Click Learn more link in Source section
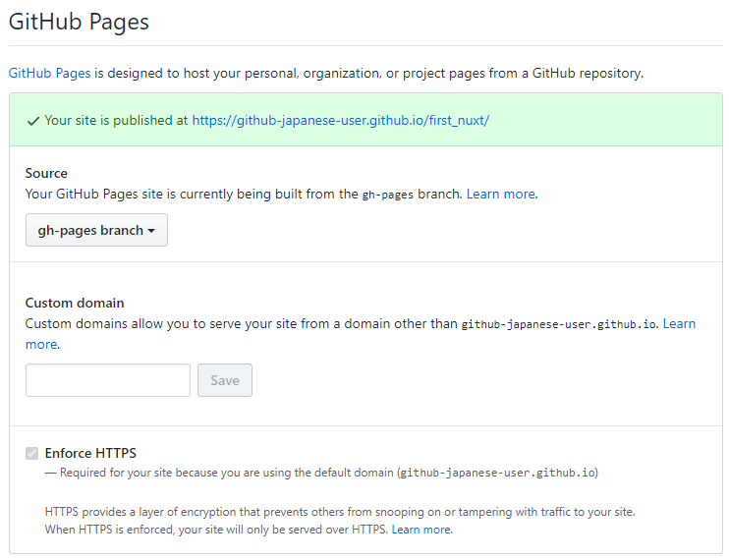This screenshot has width=729, height=560. (501, 194)
